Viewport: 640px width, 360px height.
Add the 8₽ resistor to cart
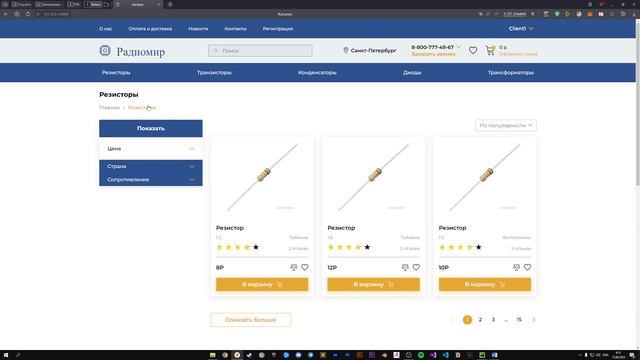262,284
